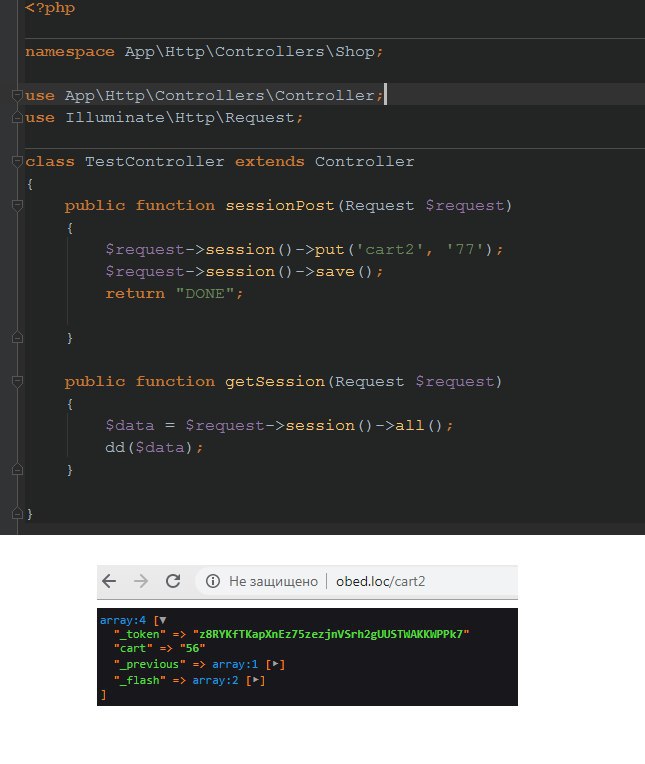Screen dimensions: 645x764
Task: Click the use App\Http\Controllers\Controller line
Action: click(x=205, y=96)
